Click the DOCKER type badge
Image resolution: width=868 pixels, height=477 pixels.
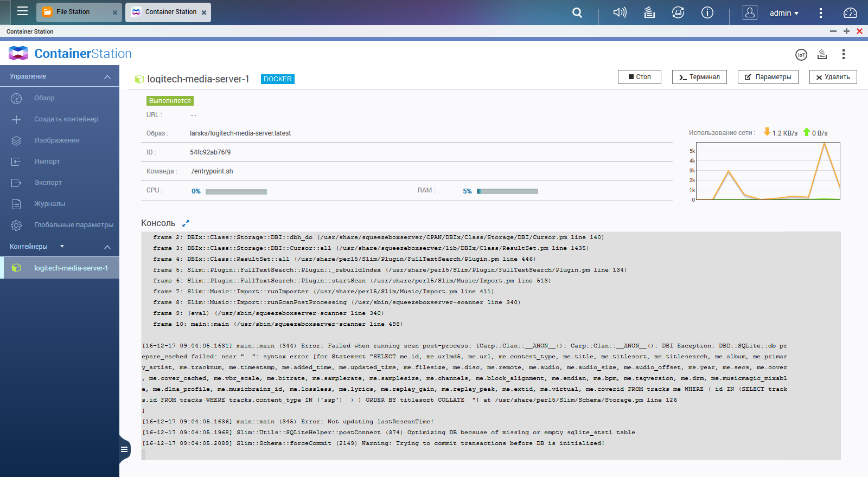click(278, 79)
